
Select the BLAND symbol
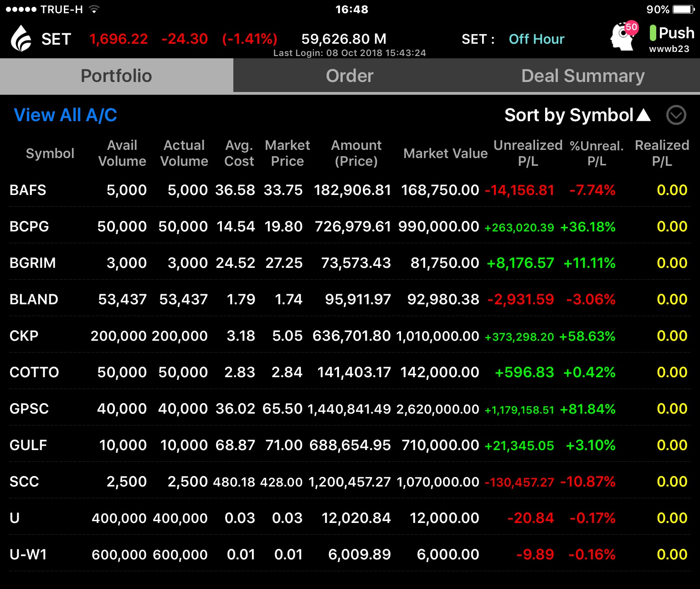(x=34, y=299)
